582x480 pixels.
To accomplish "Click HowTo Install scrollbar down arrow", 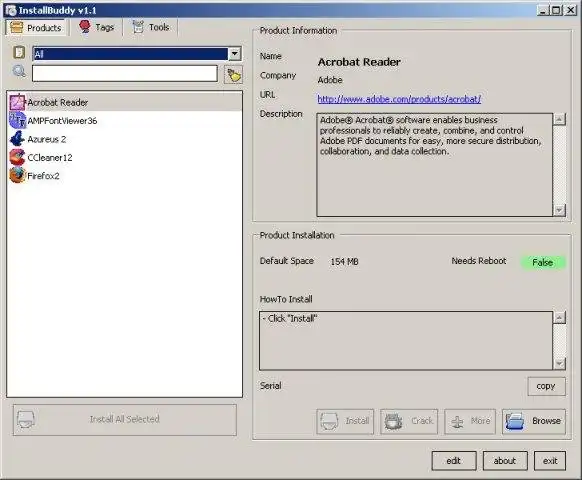I will pos(559,363).
